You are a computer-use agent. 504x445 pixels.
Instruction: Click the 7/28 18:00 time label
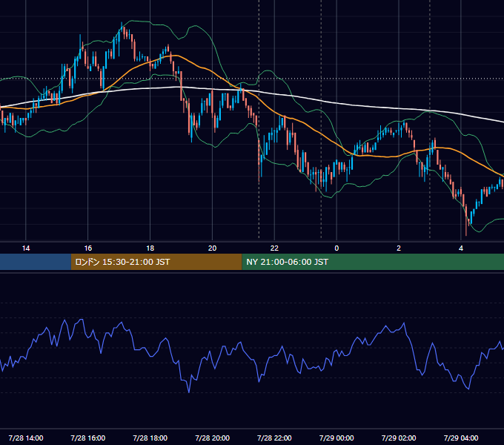(x=150, y=438)
